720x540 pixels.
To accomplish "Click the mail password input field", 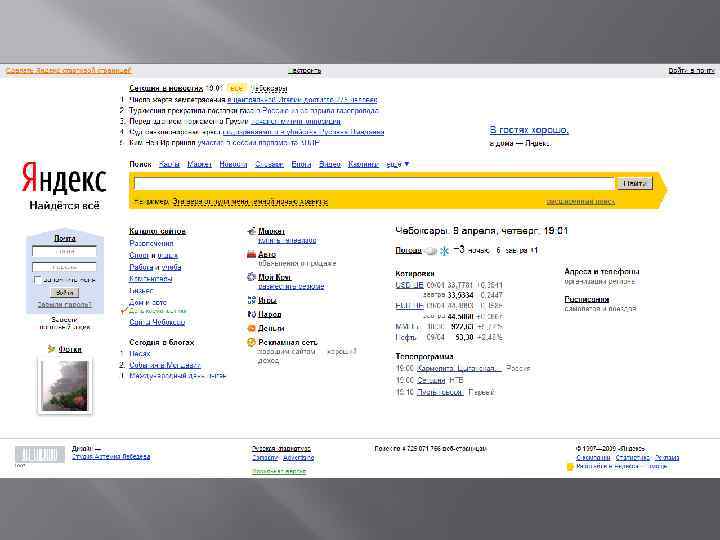I will (x=64, y=267).
